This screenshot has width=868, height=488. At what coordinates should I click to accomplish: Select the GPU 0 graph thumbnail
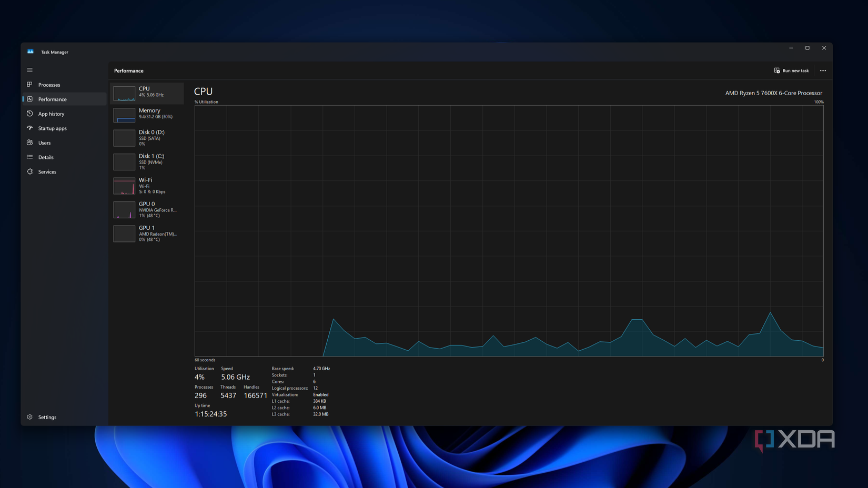(x=124, y=210)
